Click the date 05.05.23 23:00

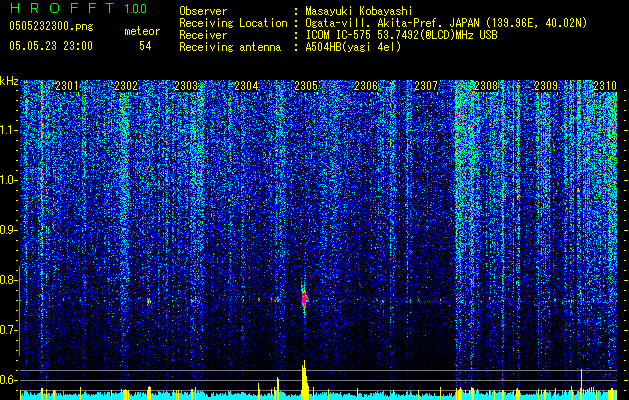[x=51, y=46]
